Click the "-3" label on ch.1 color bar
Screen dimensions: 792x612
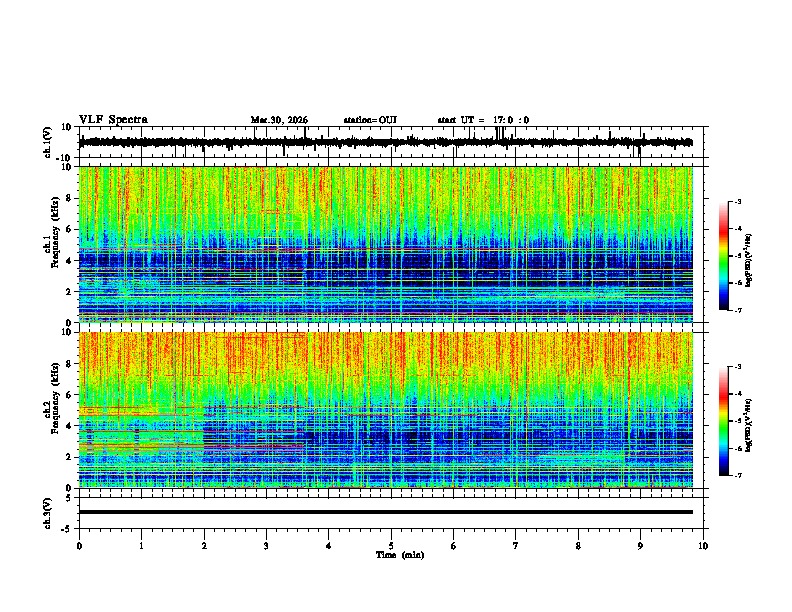[x=737, y=201]
